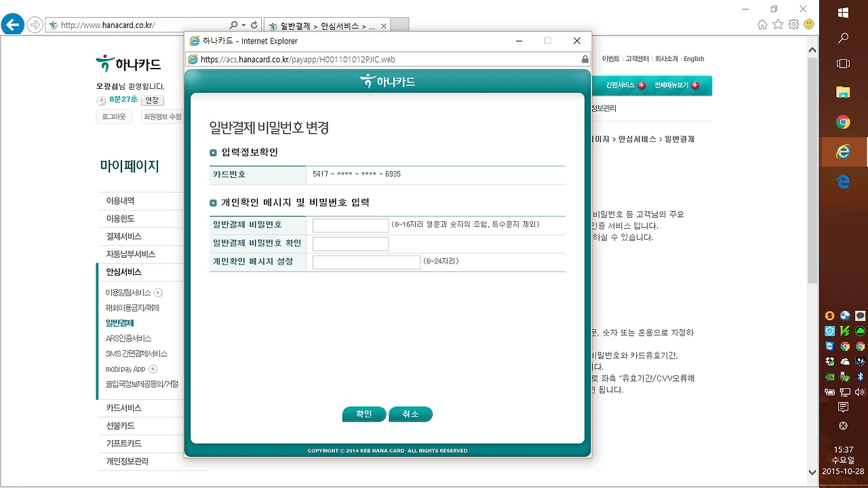Open the Dropbox tray icon
Image resolution: width=868 pixels, height=488 pixels.
[830, 362]
